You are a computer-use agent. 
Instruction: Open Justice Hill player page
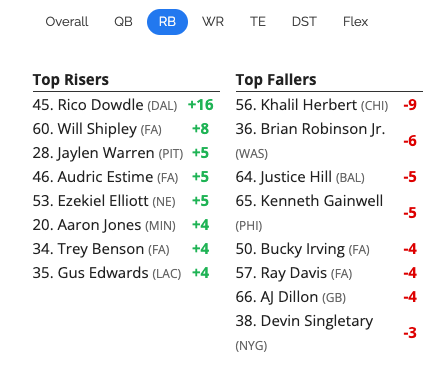tap(296, 177)
